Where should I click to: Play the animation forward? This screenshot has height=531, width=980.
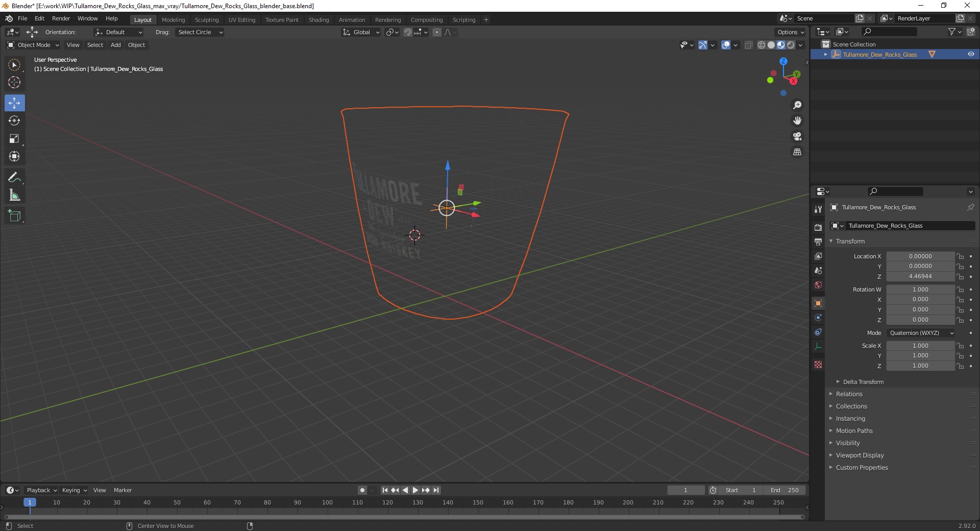pyautogui.click(x=415, y=490)
